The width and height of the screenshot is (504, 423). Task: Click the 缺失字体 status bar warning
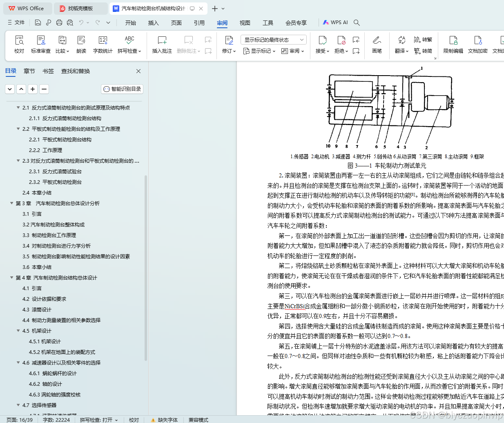164,420
